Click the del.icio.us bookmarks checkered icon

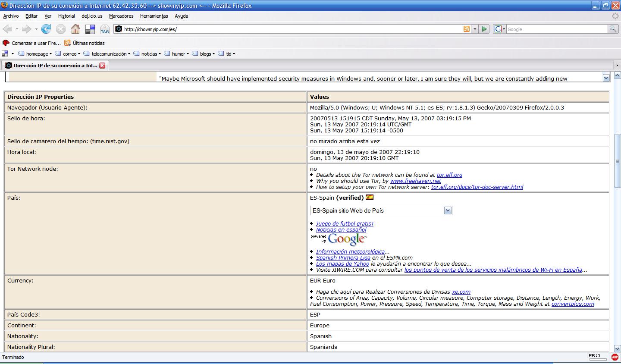[x=90, y=29]
